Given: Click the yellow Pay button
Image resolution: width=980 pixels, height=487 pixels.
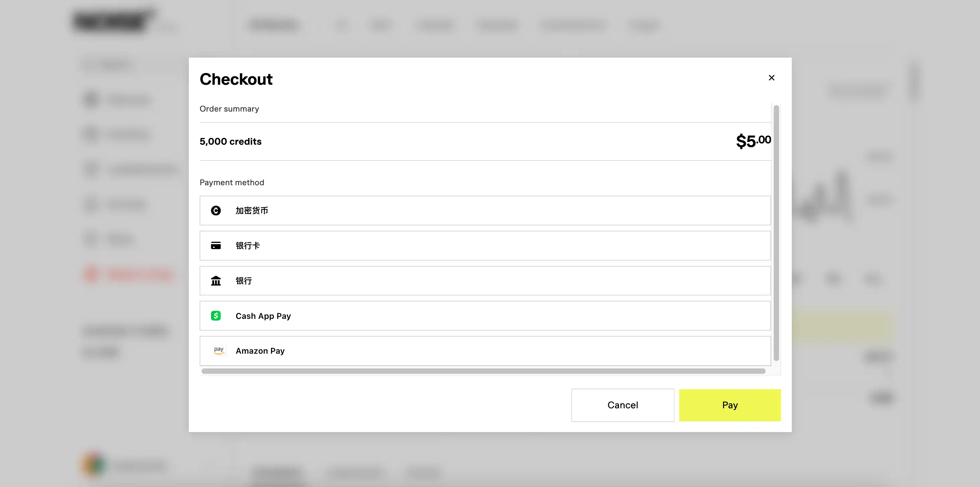Looking at the screenshot, I should [x=730, y=405].
